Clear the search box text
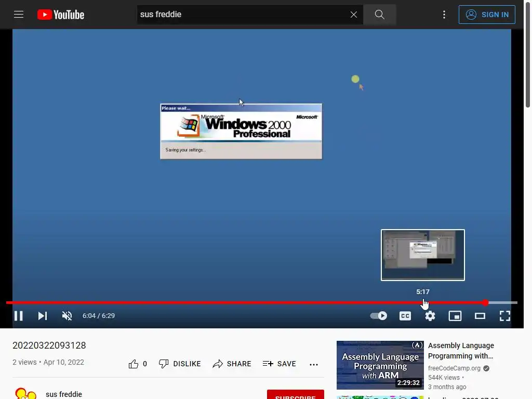This screenshot has width=532, height=399. 353,15
